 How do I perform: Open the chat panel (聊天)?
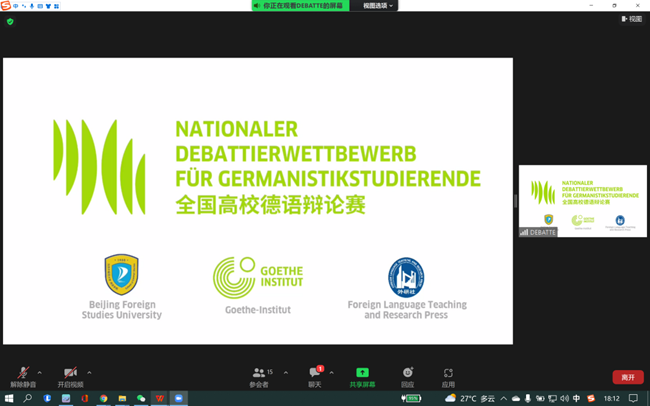point(315,377)
